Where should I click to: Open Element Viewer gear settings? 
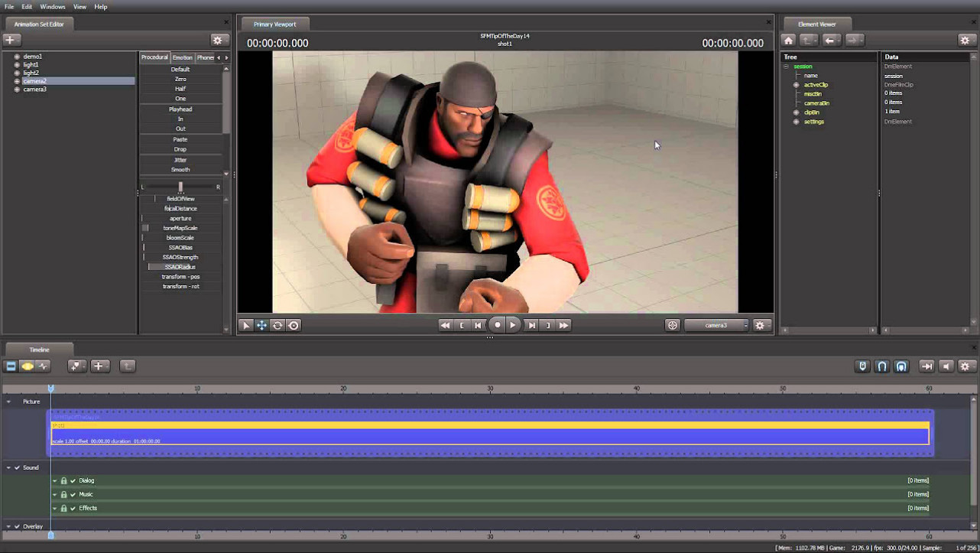pos(966,40)
